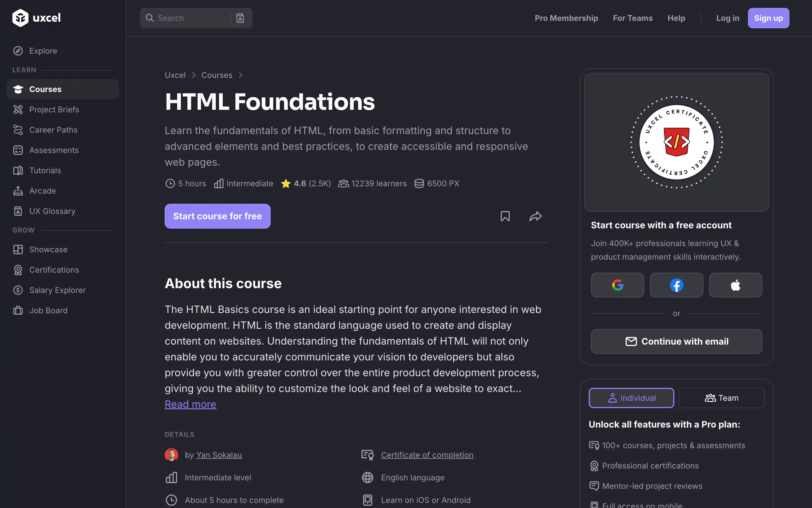
Task: Click the 5 hours duration text
Action: click(192, 183)
